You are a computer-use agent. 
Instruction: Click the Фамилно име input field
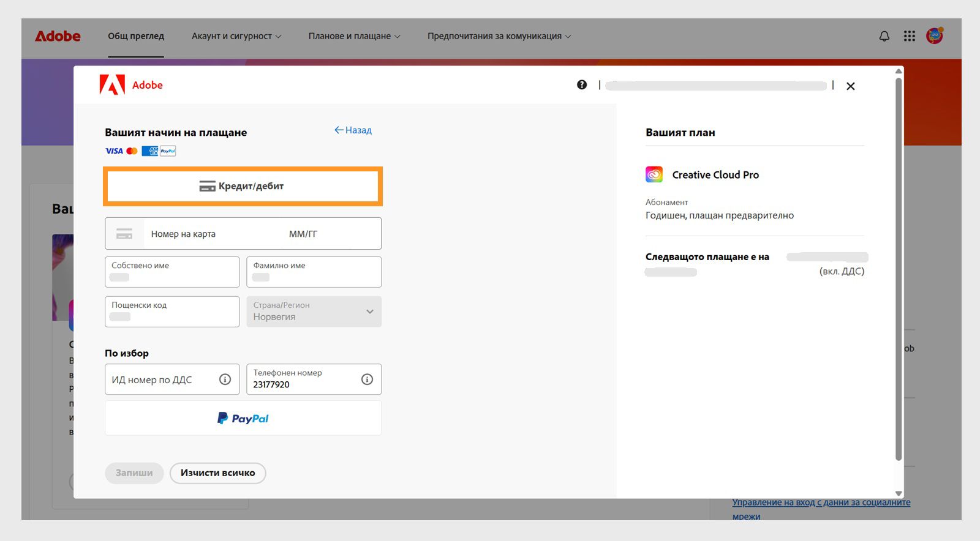click(x=314, y=272)
